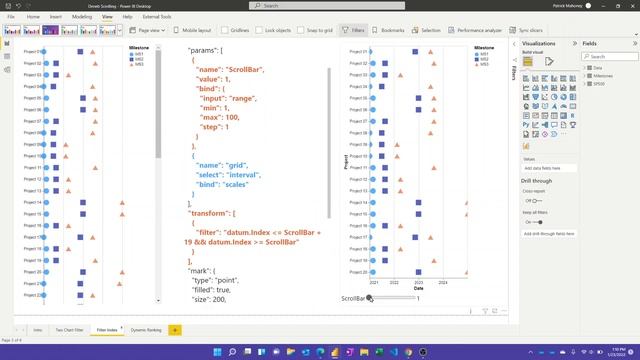Open the Bookmarks pane
This screenshot has height=360, width=640.
388,30
